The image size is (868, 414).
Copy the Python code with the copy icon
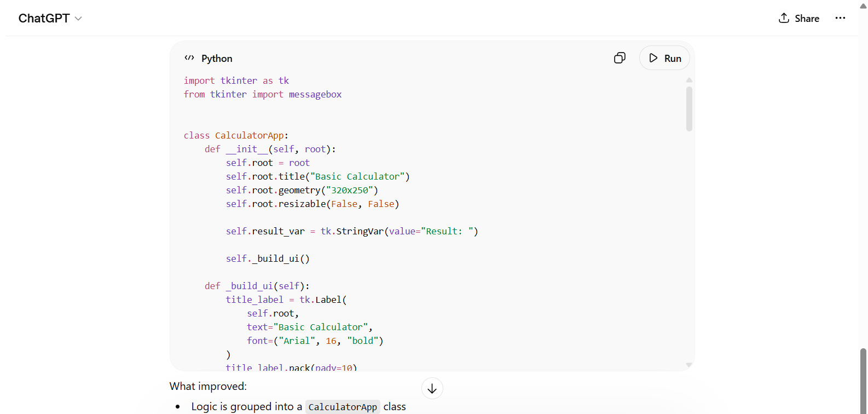pyautogui.click(x=620, y=58)
